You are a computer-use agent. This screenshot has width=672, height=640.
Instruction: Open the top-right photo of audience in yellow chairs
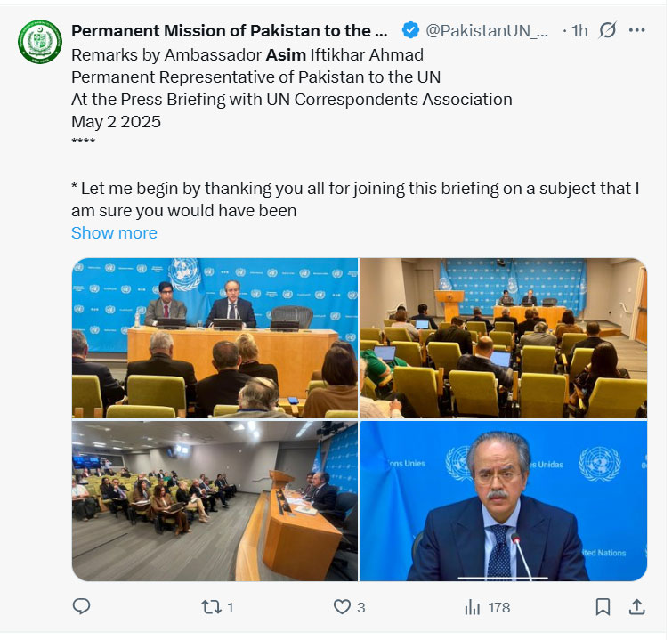pyautogui.click(x=504, y=338)
